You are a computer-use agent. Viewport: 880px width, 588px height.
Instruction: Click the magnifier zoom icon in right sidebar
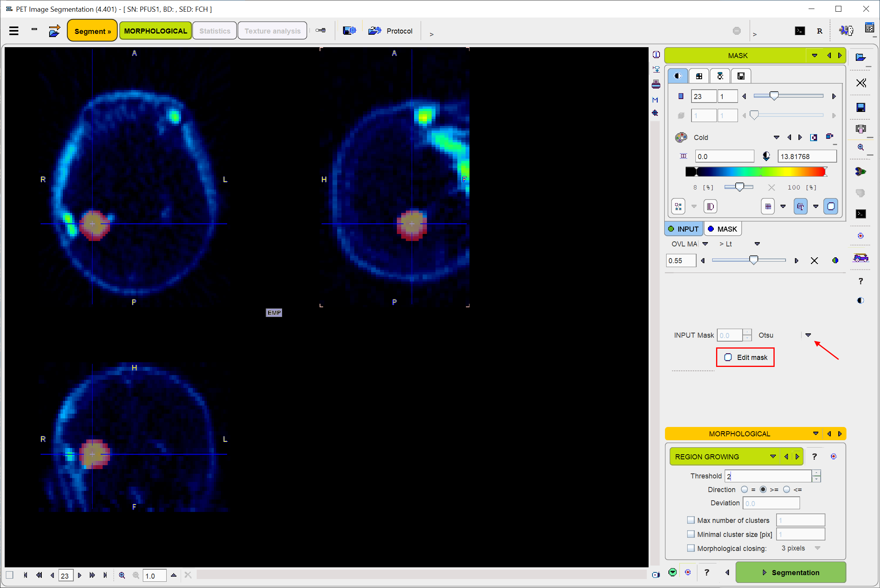coord(860,147)
